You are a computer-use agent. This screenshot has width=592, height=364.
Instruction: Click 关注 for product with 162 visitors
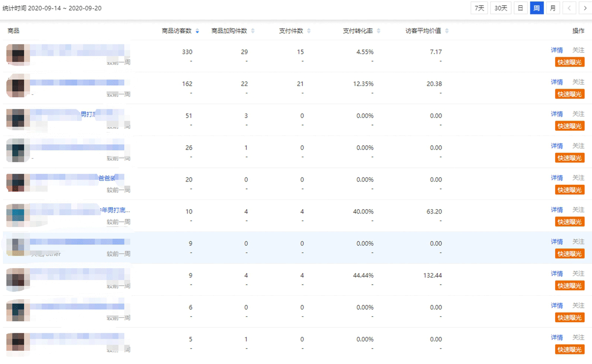(x=578, y=82)
